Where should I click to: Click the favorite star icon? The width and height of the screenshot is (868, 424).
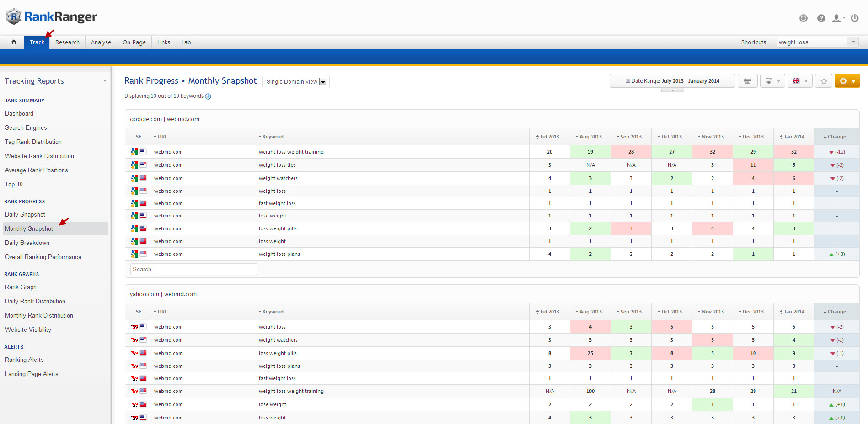(823, 81)
